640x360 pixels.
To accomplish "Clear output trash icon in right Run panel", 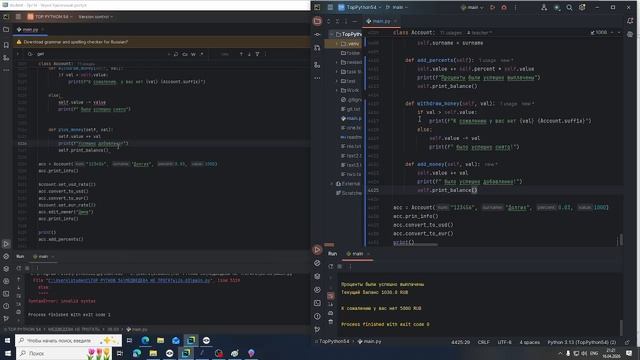I will coord(331,322).
